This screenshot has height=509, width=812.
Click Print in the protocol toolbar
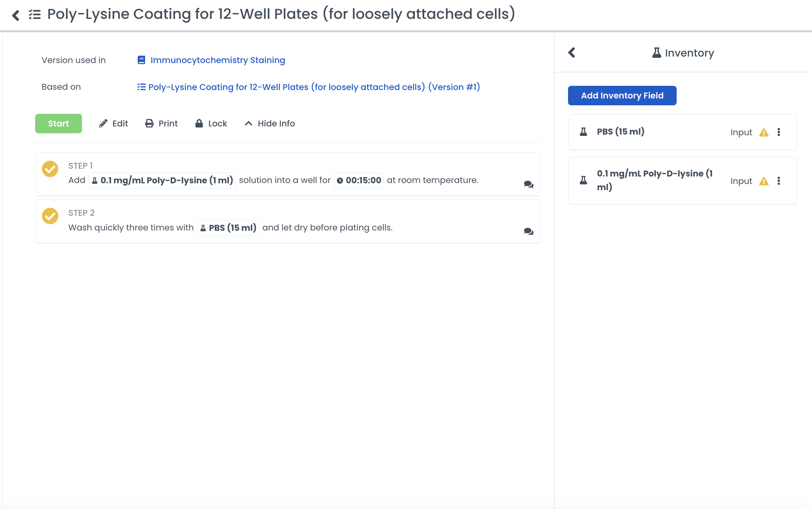pyautogui.click(x=161, y=124)
